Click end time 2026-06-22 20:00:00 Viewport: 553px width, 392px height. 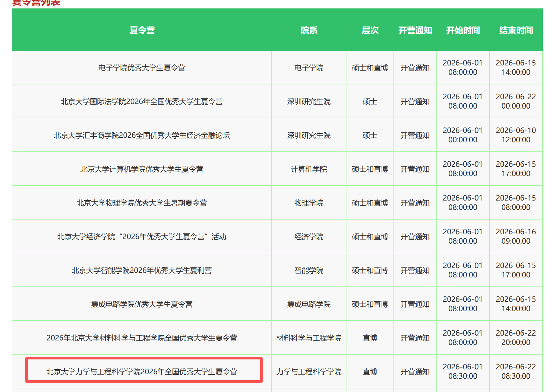click(516, 338)
